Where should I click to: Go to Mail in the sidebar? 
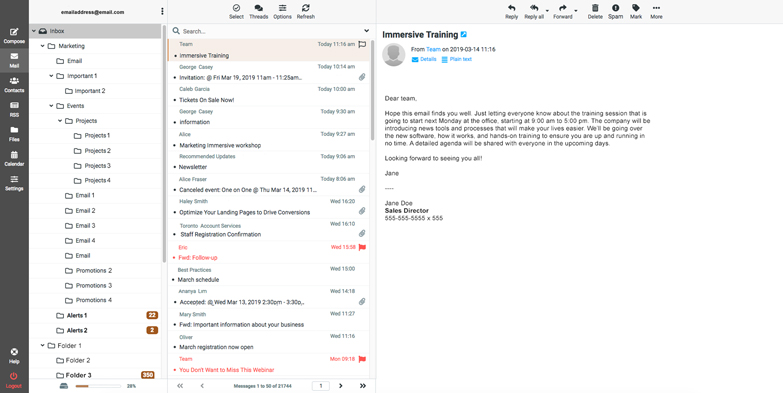tap(14, 60)
